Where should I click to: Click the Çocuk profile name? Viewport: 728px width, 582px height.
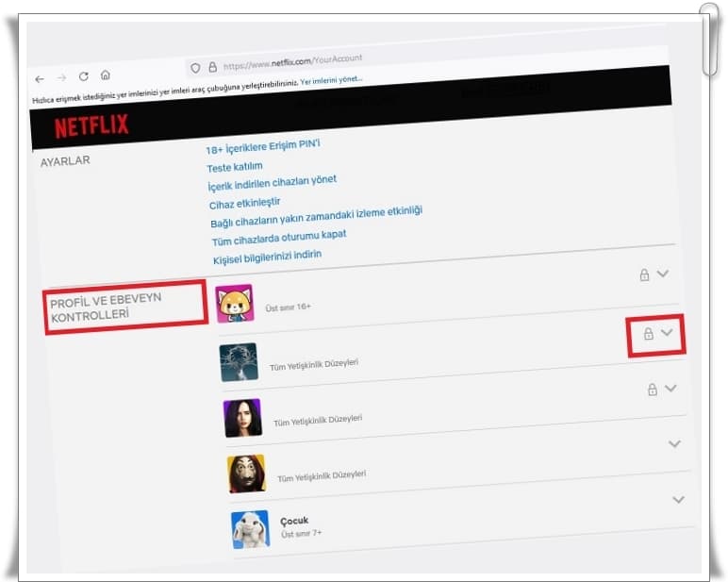click(294, 521)
